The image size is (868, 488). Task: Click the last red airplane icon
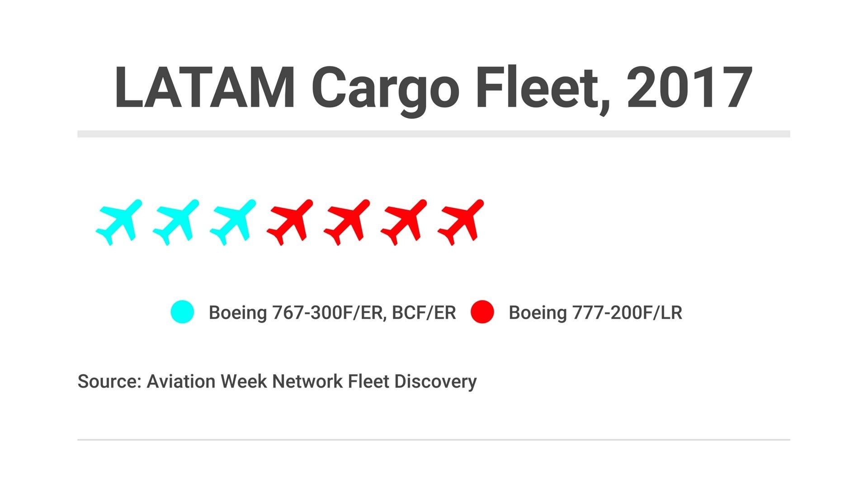[461, 222]
